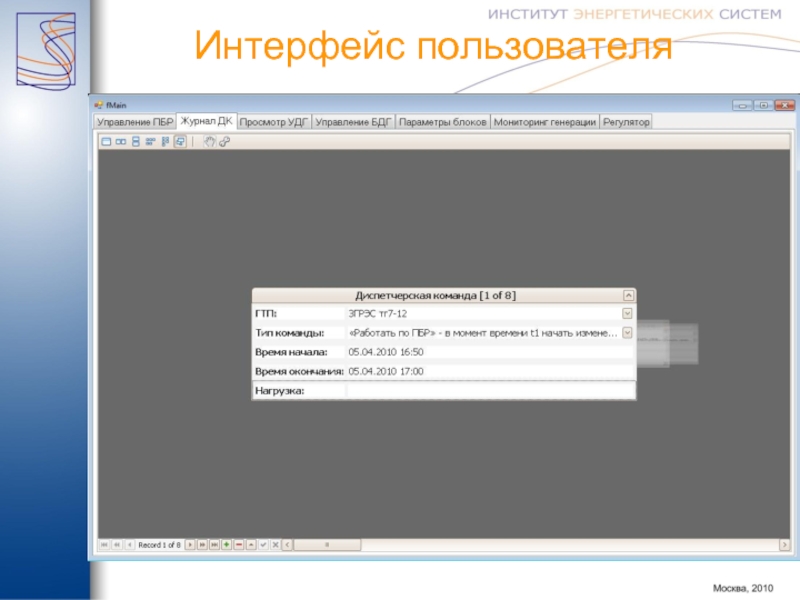Select stacked column layout icon
Screen dimensions: 800x600
(x=136, y=142)
